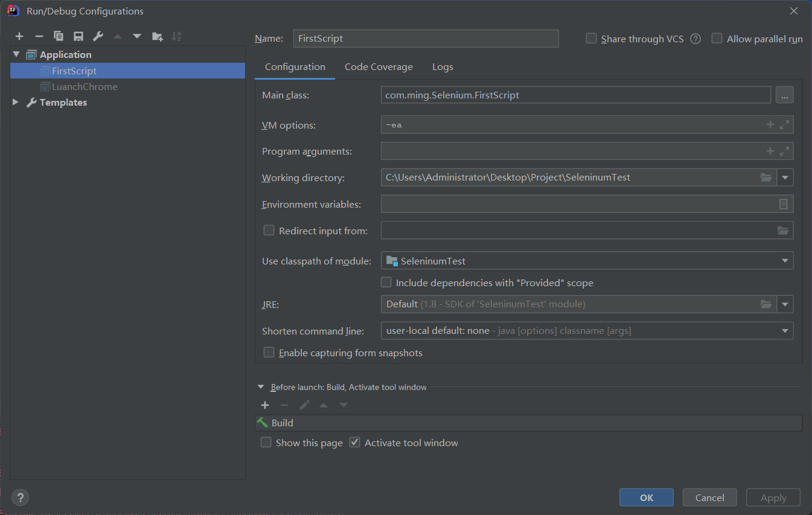Copy the selected configuration
Screen dimensions: 812x515
point(59,37)
